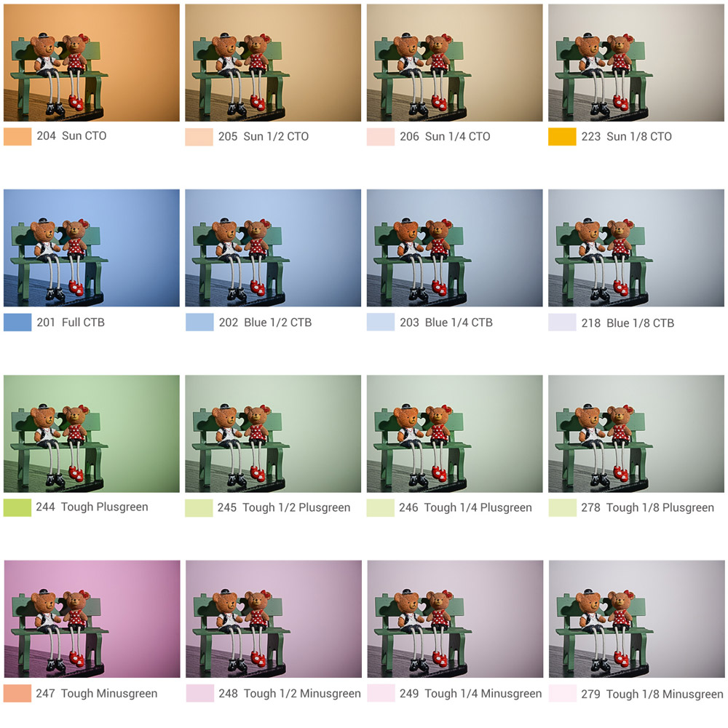Screen dimensions: 728x728
Task: Open the 206 Sun 1/4 CTO sample image
Action: (x=454, y=63)
